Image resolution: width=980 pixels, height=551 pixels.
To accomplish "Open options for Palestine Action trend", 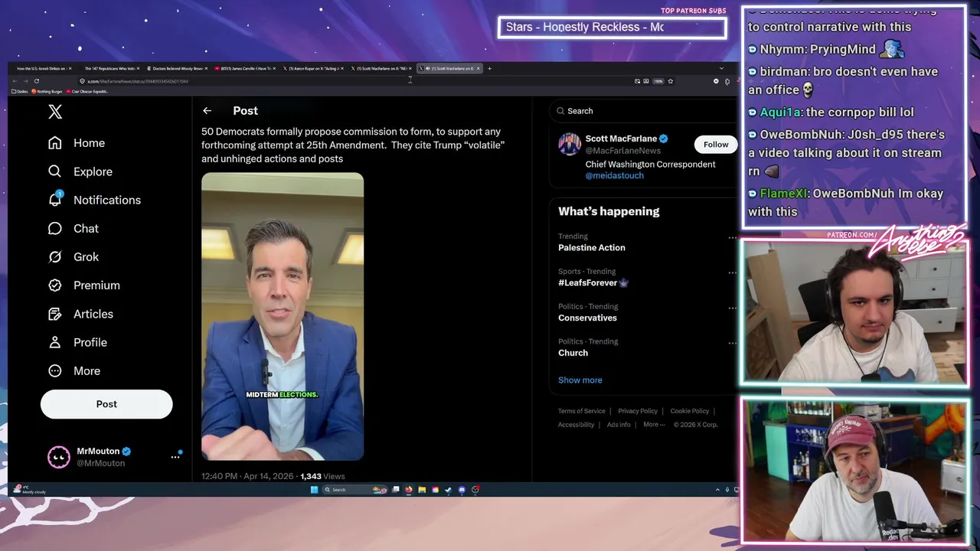I will [x=733, y=238].
